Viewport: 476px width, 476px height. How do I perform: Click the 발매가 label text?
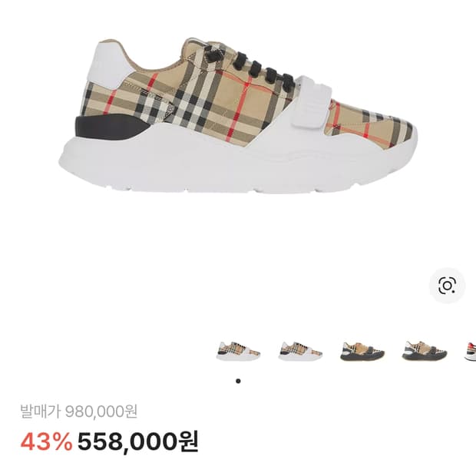[41, 412]
